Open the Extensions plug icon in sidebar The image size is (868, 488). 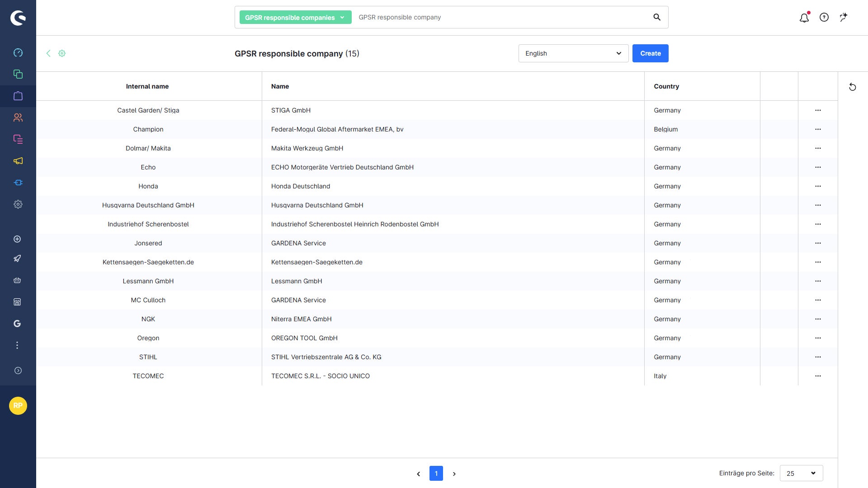tap(18, 183)
